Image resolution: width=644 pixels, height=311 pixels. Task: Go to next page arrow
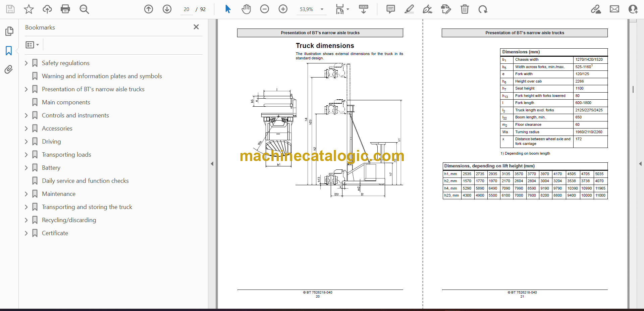tap(167, 9)
